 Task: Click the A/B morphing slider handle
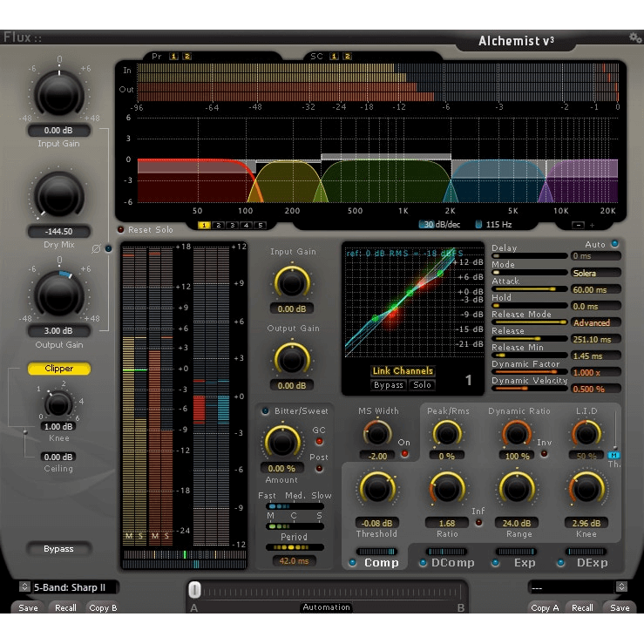[x=195, y=590]
